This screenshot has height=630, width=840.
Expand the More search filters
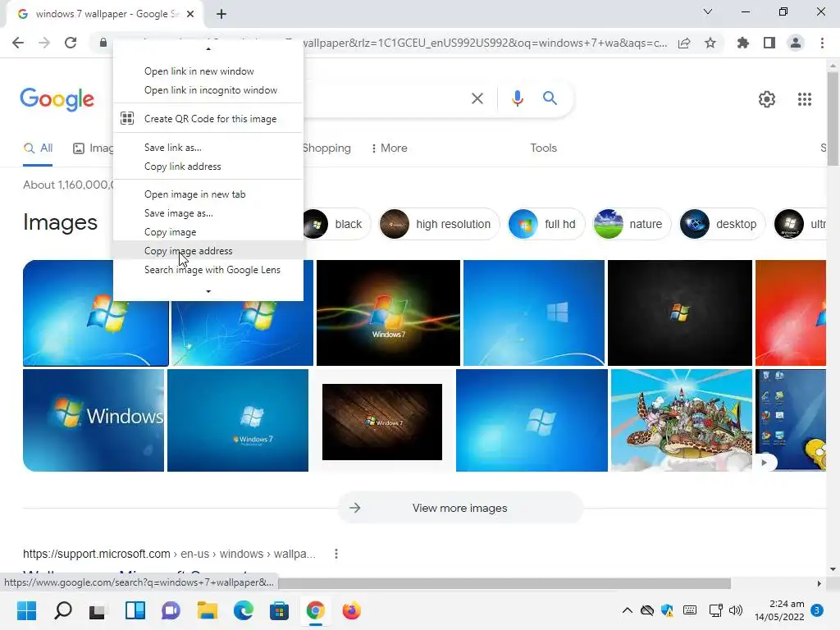tap(389, 148)
